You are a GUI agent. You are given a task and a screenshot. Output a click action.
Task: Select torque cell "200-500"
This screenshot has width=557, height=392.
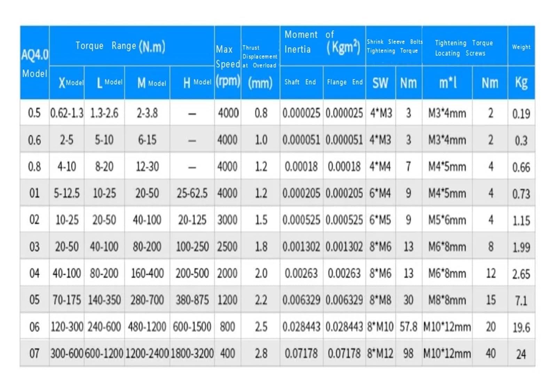pyautogui.click(x=192, y=273)
